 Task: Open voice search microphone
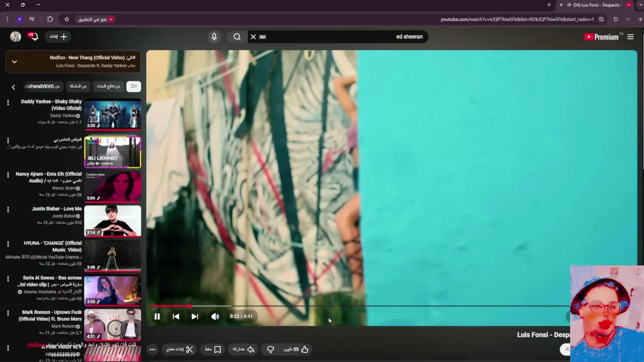[214, 37]
